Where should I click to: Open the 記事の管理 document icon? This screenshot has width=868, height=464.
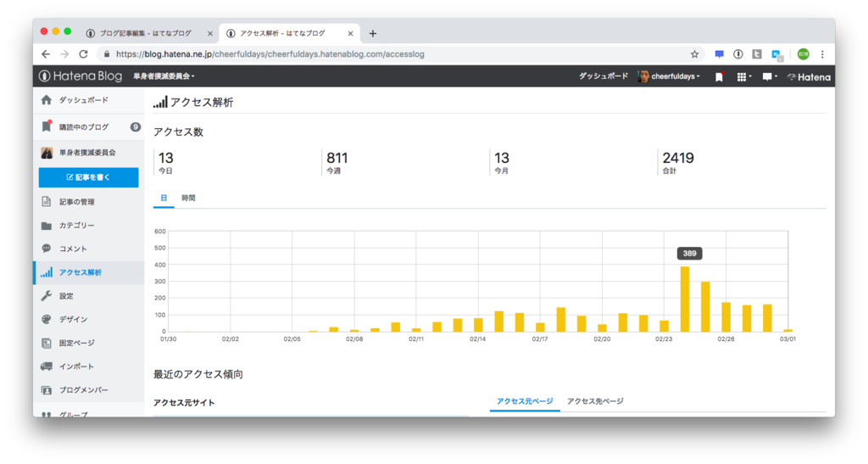(x=47, y=202)
